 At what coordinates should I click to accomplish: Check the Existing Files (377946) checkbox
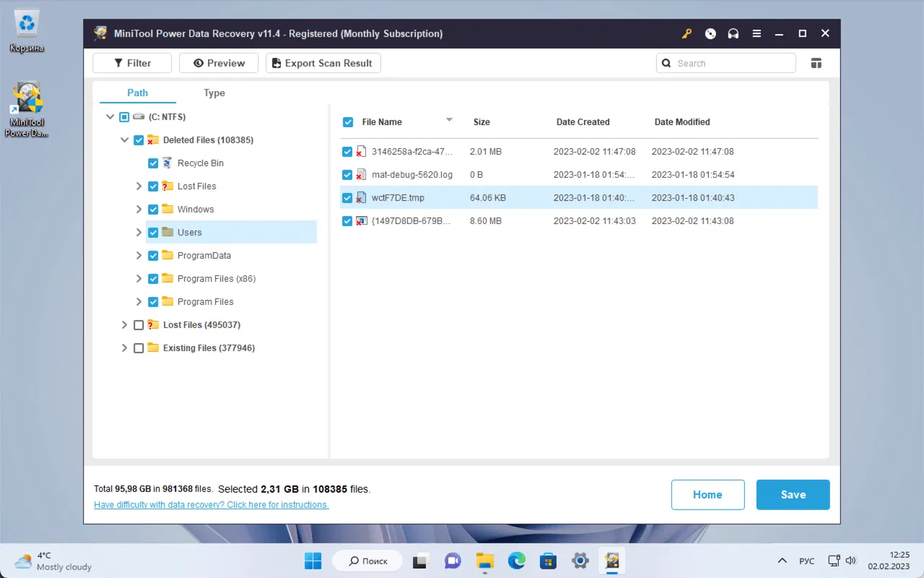(x=139, y=348)
